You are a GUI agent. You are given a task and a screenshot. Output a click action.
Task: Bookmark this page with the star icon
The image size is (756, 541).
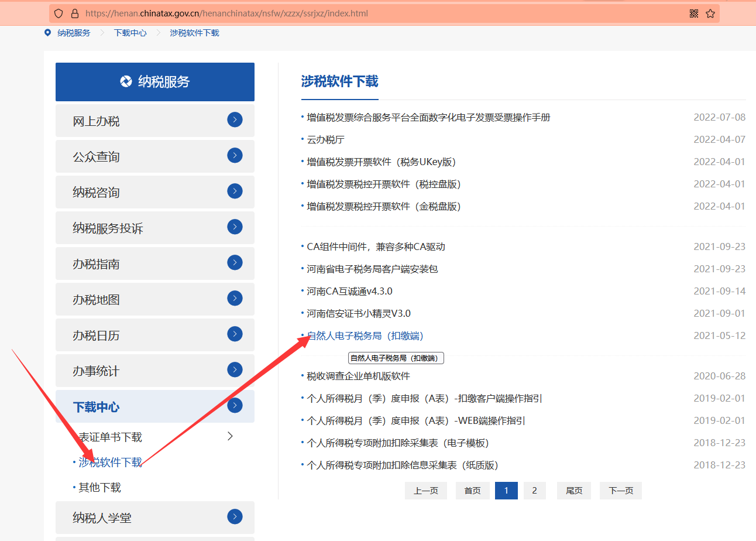[710, 13]
